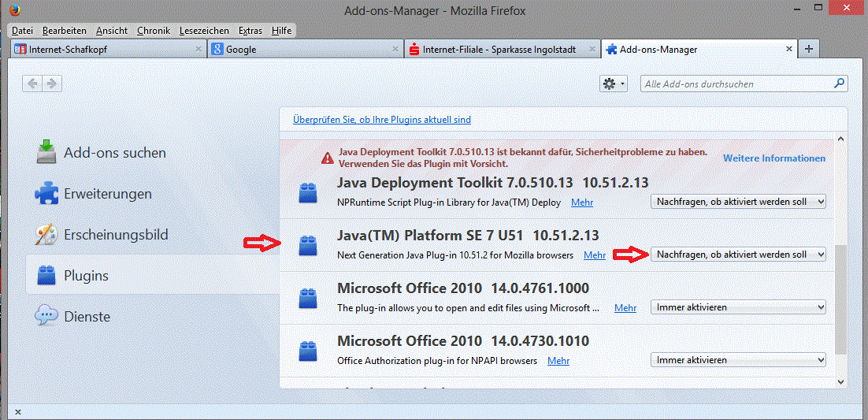Viewport: 868px width, 420px height.
Task: Open the Extras menu
Action: point(250,31)
